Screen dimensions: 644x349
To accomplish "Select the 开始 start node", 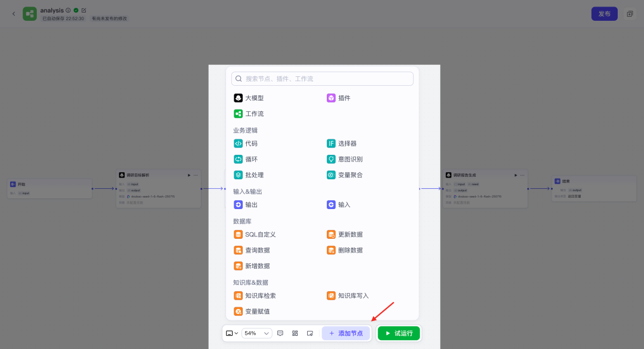I will [x=49, y=189].
